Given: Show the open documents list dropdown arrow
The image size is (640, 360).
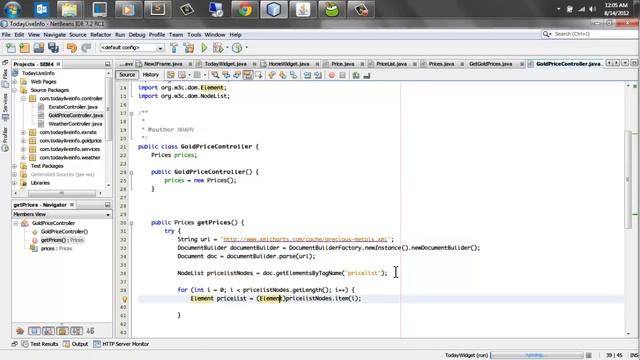Looking at the screenshot, I should coord(625,63).
